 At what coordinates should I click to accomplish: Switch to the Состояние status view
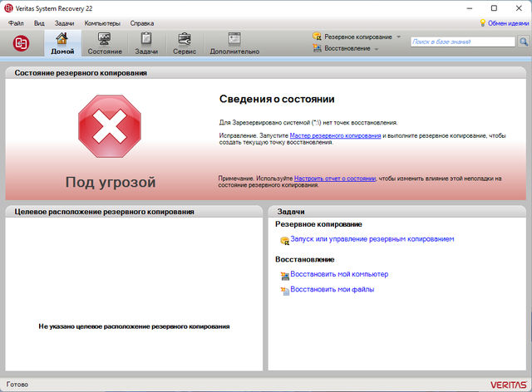point(105,43)
